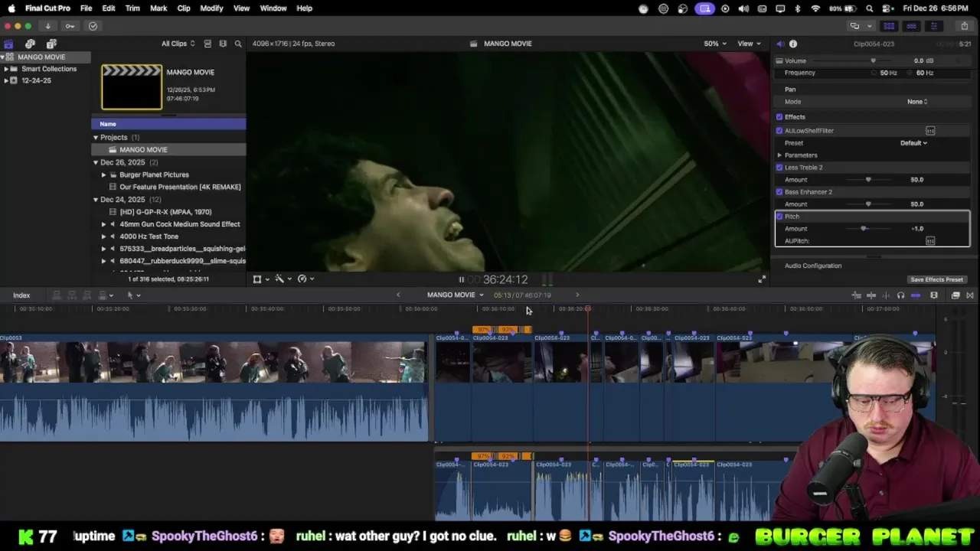This screenshot has height=551, width=980.
Task: Open the timeline tool selector dropdown
Action: point(133,295)
